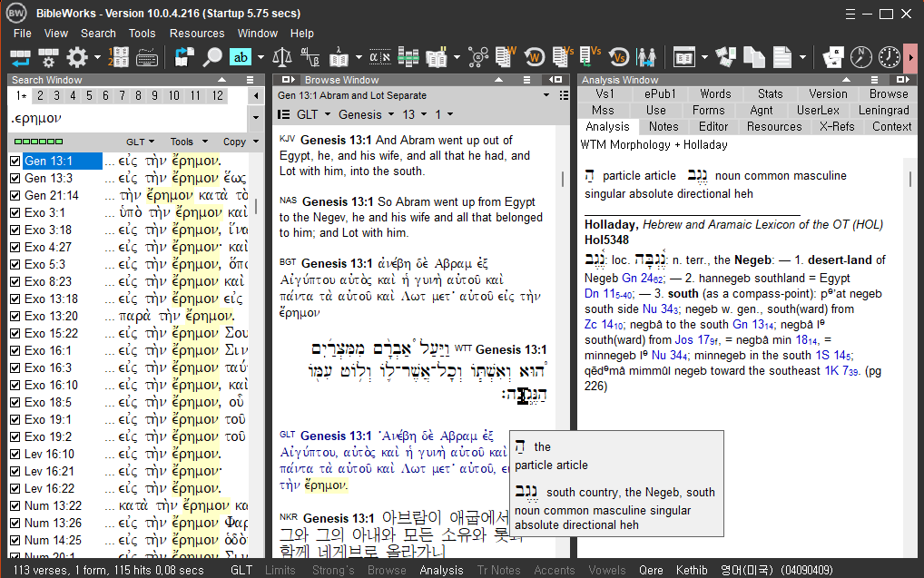Image resolution: width=924 pixels, height=578 pixels.
Task: Open the Search menu
Action: pyautogui.click(x=98, y=34)
